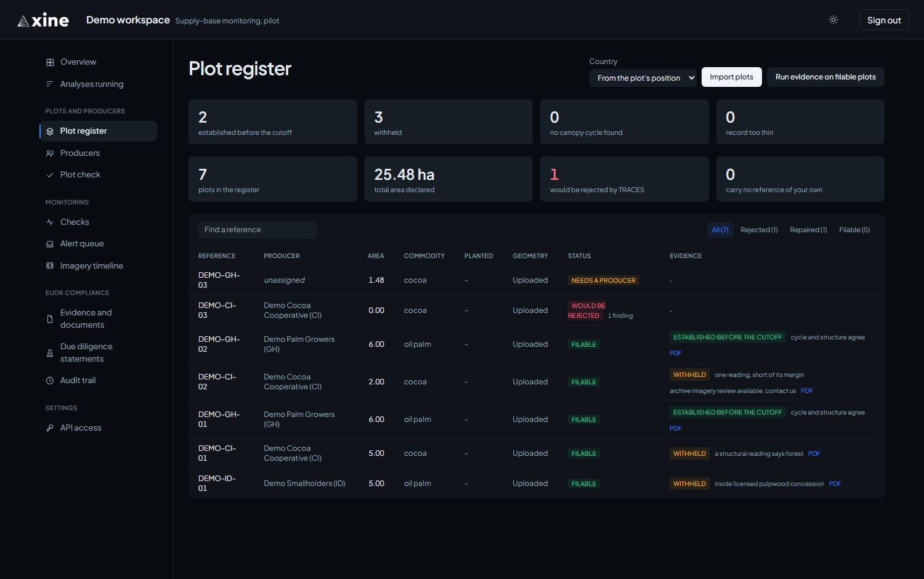Image resolution: width=924 pixels, height=579 pixels.
Task: Click the Producers people icon
Action: (x=50, y=153)
